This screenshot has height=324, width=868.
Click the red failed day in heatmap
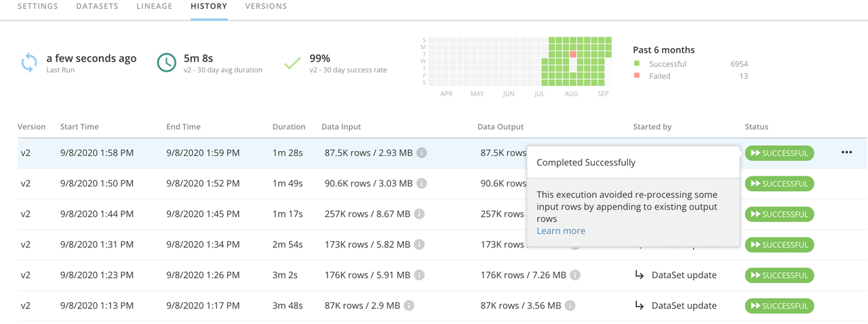pos(573,54)
